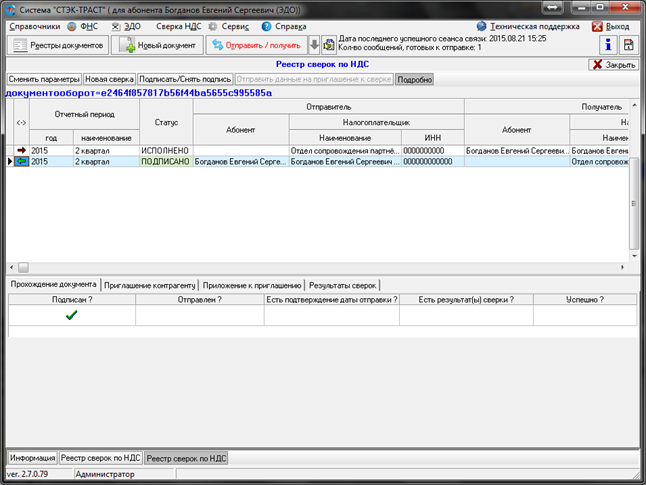Image resolution: width=646 pixels, height=485 pixels.
Task: Click the clipboard icon beside the send arrow
Action: coord(328,45)
